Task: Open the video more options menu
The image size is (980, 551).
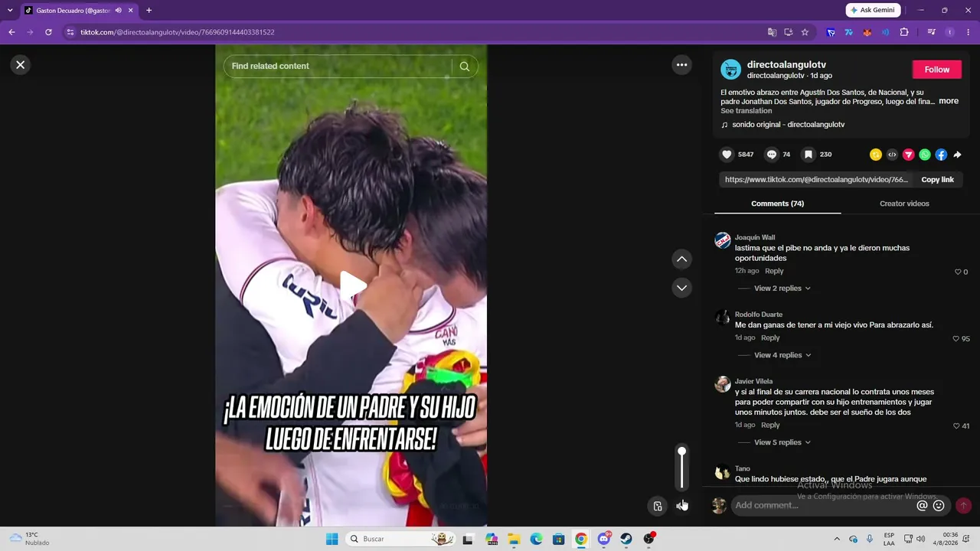Action: coord(681,65)
